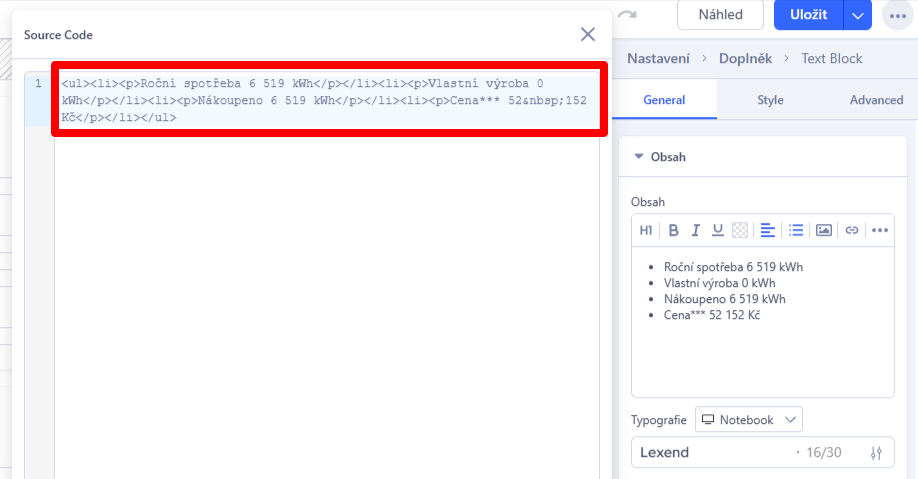Toggle the bullet list icon

796,230
